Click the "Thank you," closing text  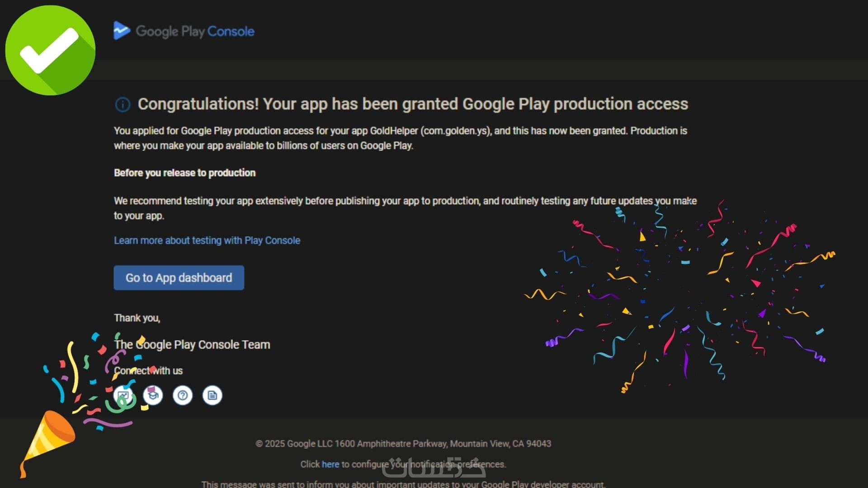point(137,318)
